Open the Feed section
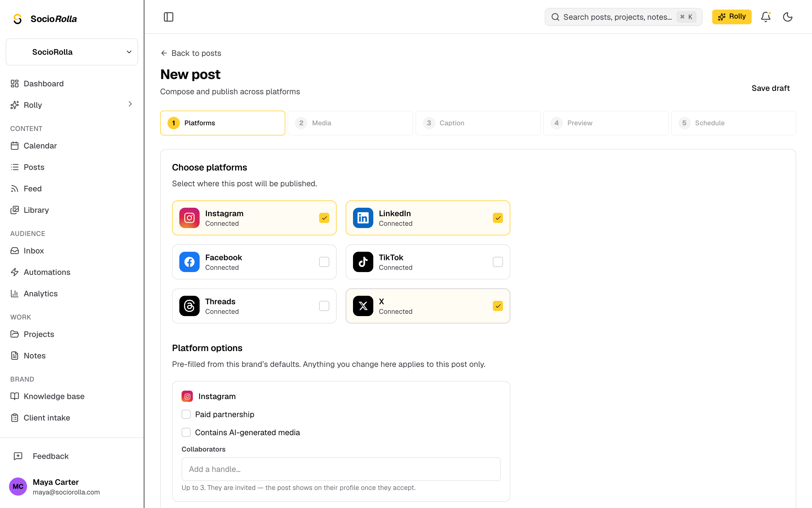The width and height of the screenshot is (812, 508). [x=72, y=189]
